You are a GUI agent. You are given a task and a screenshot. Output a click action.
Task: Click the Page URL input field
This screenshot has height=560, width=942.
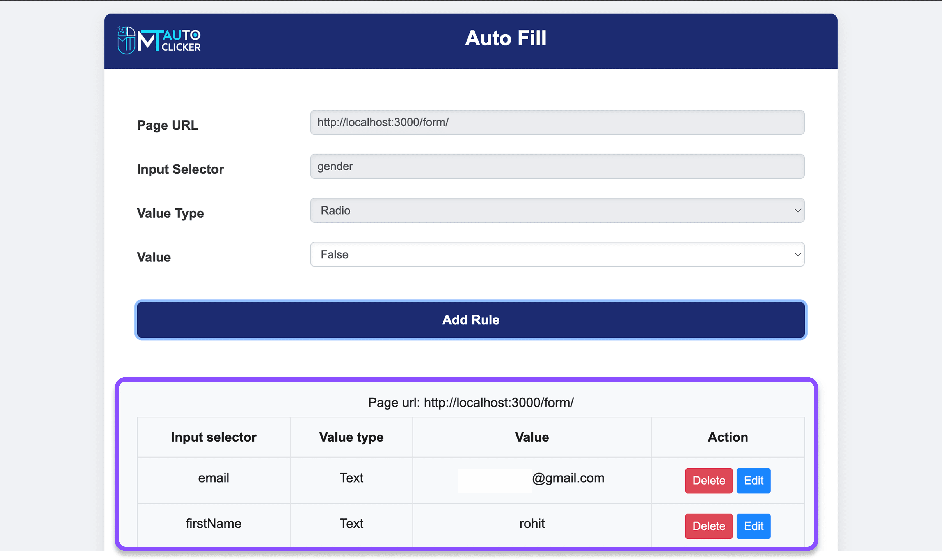click(x=557, y=122)
